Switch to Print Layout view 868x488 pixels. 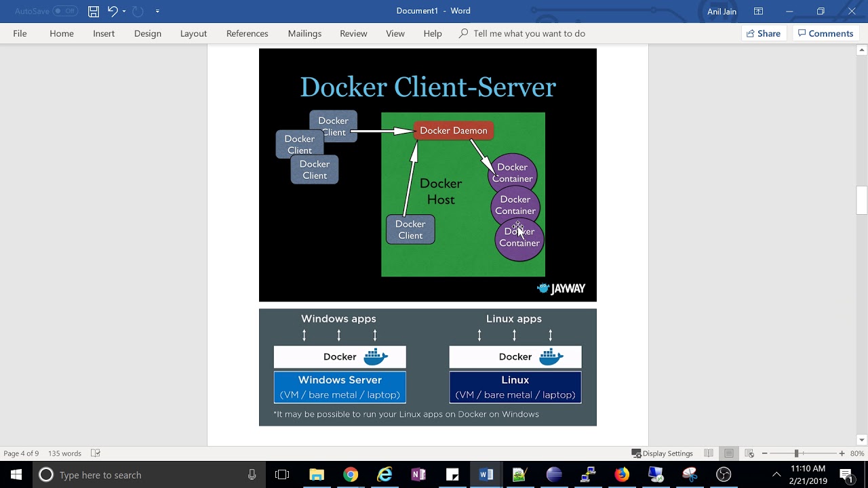728,453
